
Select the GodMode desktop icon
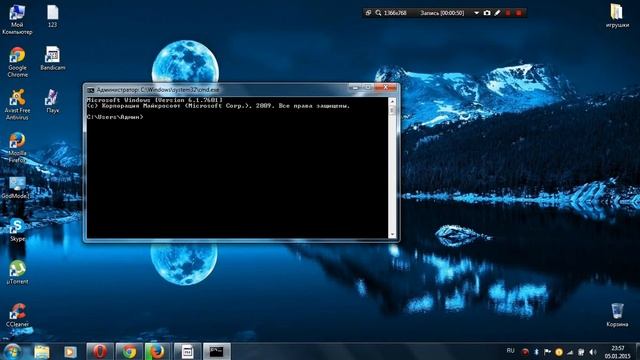(x=16, y=187)
